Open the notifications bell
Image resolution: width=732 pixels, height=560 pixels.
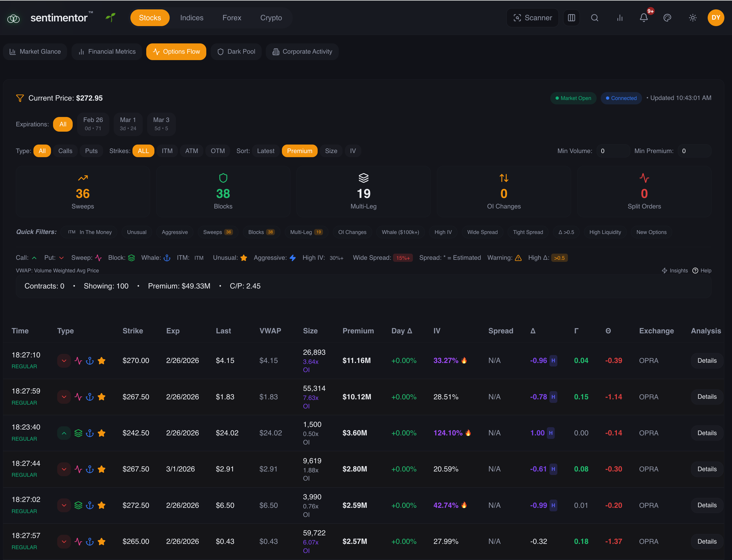click(644, 18)
